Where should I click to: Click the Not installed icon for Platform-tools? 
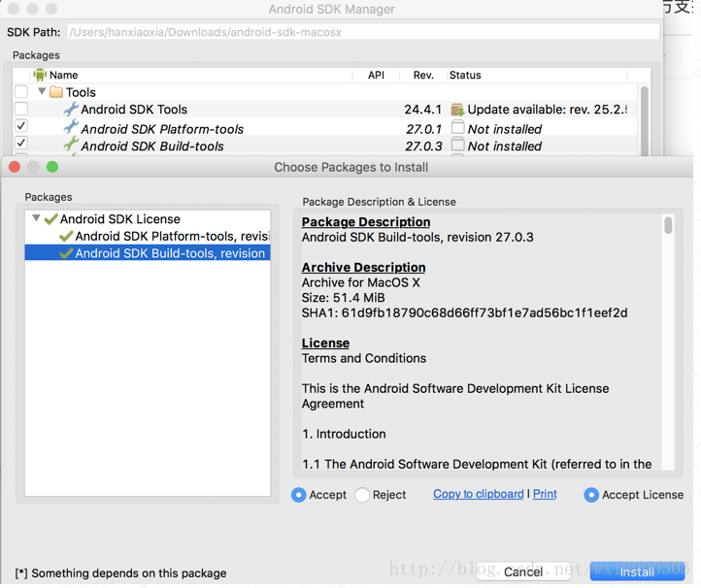click(x=457, y=127)
